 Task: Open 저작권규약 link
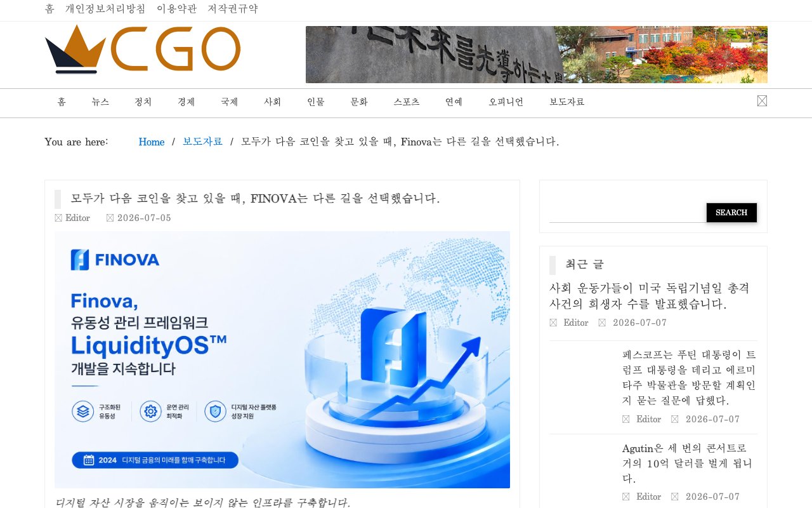[x=233, y=9]
